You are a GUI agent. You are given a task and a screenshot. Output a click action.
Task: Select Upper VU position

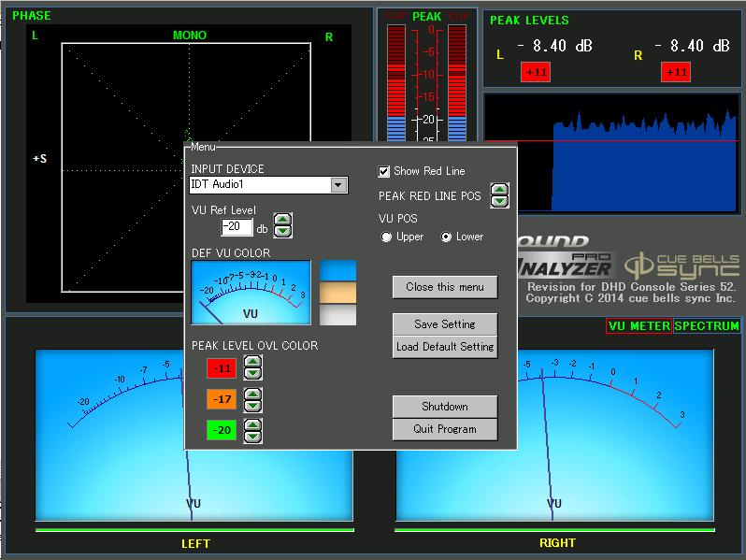coord(386,237)
